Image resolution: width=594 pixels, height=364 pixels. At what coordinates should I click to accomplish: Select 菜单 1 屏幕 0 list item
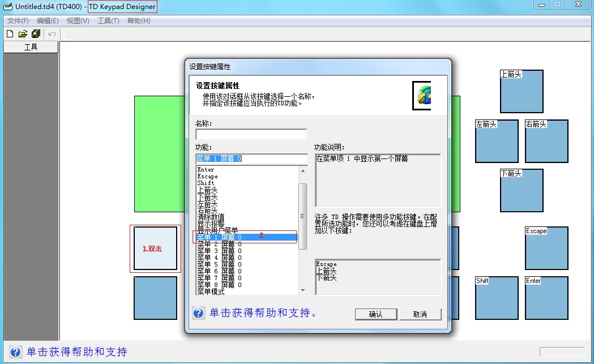point(247,237)
